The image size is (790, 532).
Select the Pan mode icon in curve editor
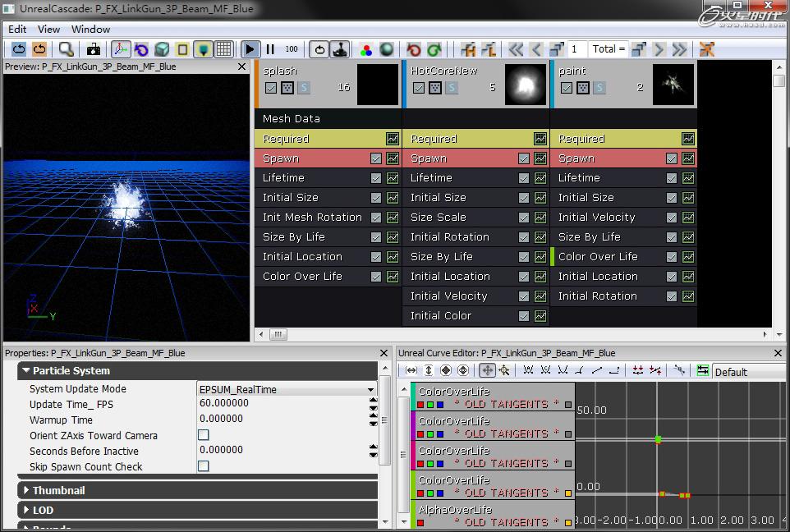click(x=487, y=371)
